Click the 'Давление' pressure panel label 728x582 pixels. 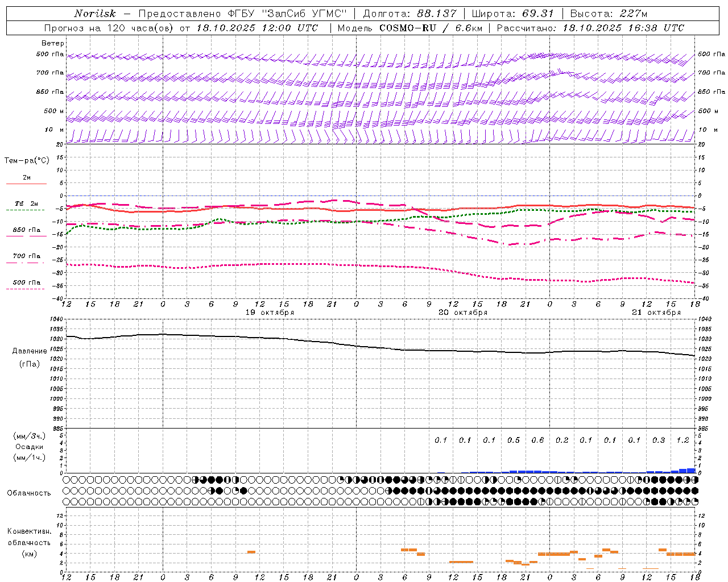click(30, 351)
